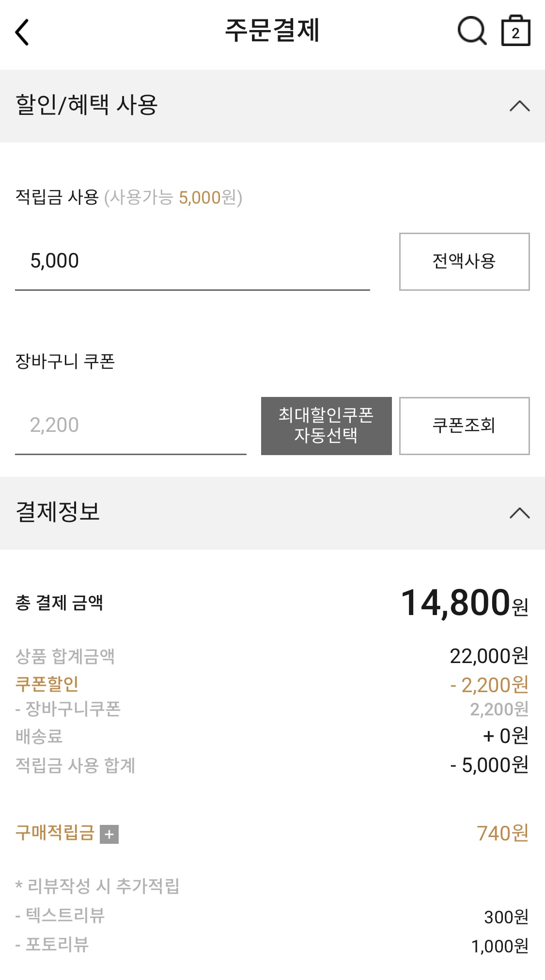Tap 최대할인쿠폰 자동선택 button

(326, 426)
